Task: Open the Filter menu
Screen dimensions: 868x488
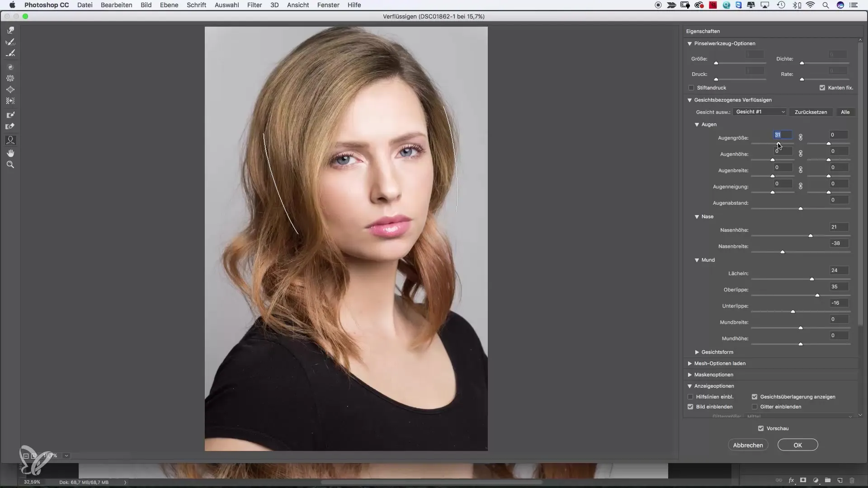Action: click(255, 5)
